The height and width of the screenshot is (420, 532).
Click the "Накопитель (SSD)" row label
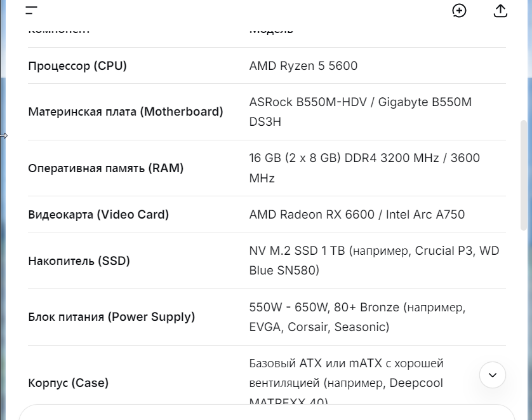click(x=79, y=261)
